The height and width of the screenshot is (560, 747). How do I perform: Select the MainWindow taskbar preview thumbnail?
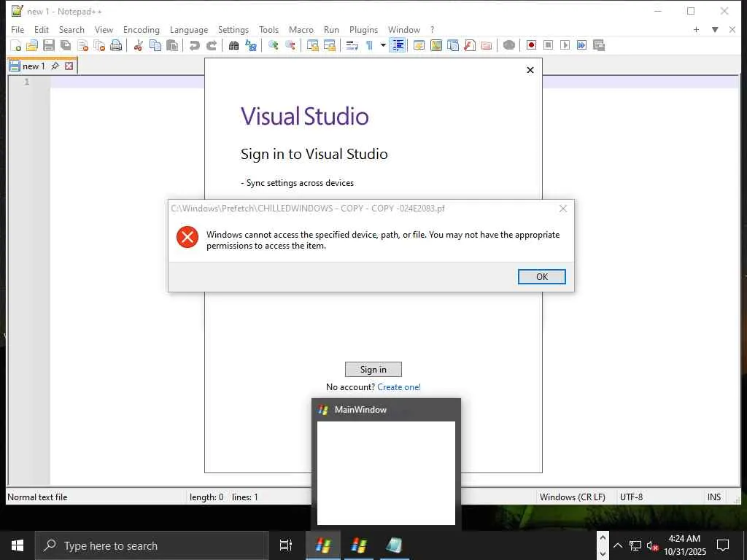click(x=386, y=464)
